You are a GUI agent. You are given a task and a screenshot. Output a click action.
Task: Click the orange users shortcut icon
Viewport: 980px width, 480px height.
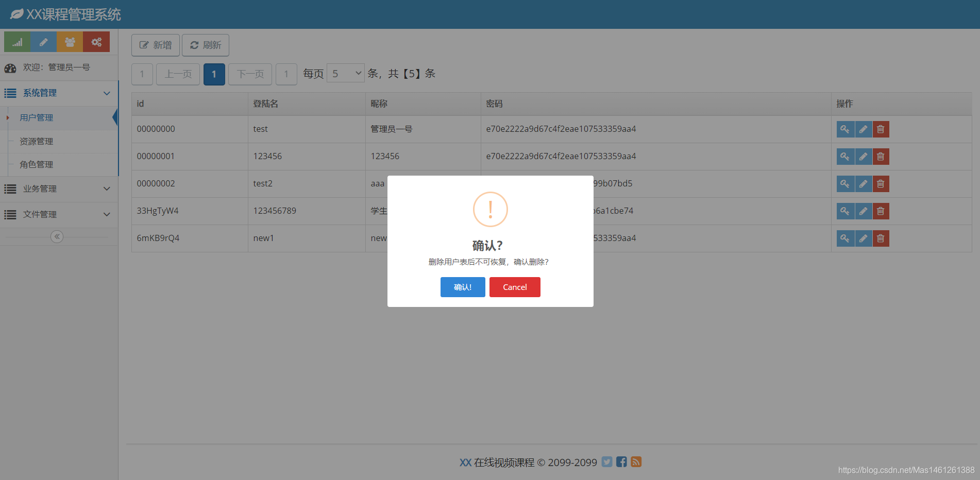click(x=70, y=42)
